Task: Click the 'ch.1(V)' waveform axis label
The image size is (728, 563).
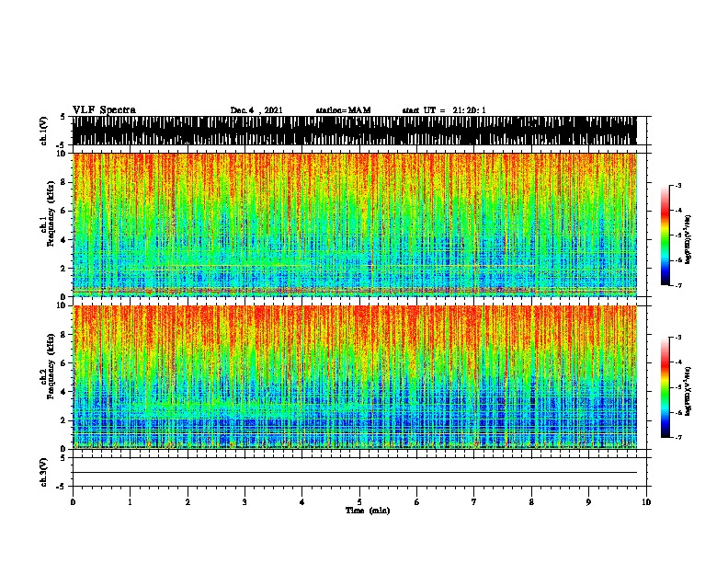Action: point(43,131)
